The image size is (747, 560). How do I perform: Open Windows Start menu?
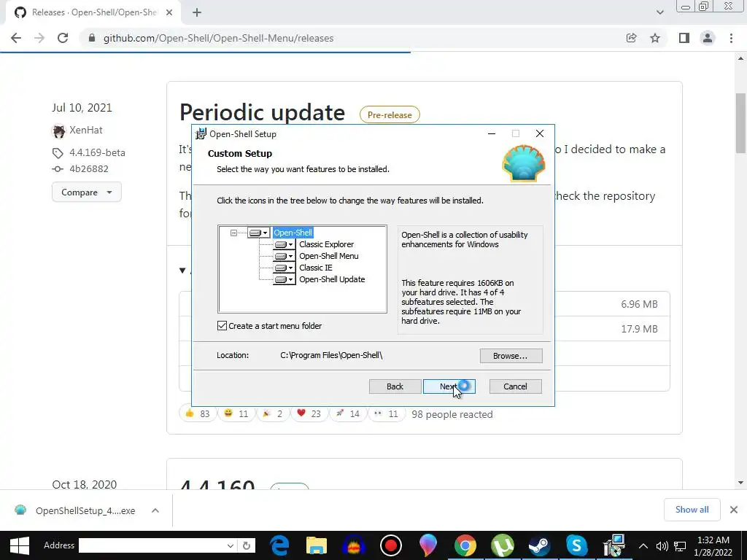pos(20,545)
